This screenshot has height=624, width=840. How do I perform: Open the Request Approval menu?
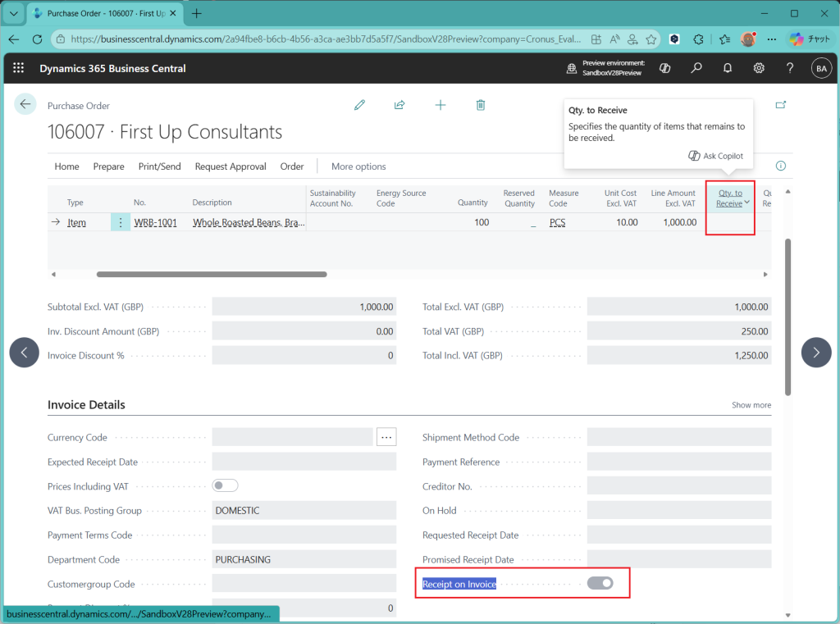[231, 166]
